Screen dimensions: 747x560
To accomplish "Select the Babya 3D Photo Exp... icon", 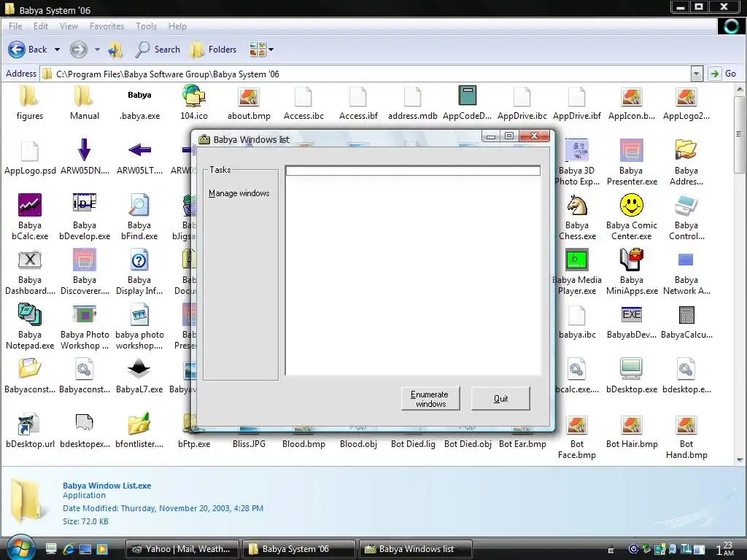I will [x=577, y=150].
